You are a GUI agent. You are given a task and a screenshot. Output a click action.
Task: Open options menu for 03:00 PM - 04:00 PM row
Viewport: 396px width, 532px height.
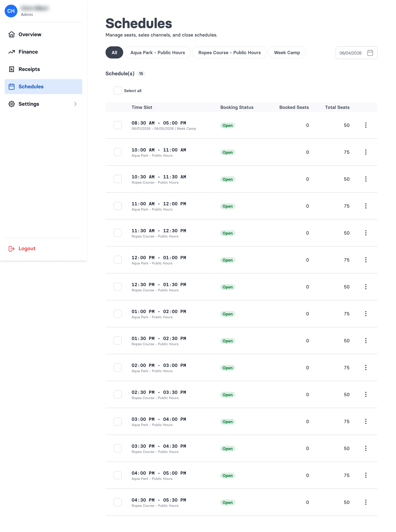pos(366,421)
